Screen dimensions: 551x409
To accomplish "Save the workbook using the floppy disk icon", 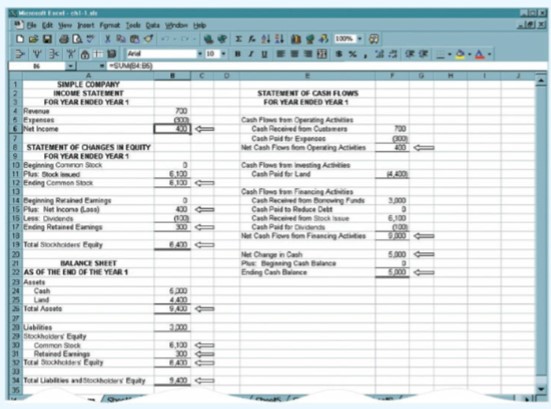I will point(47,39).
